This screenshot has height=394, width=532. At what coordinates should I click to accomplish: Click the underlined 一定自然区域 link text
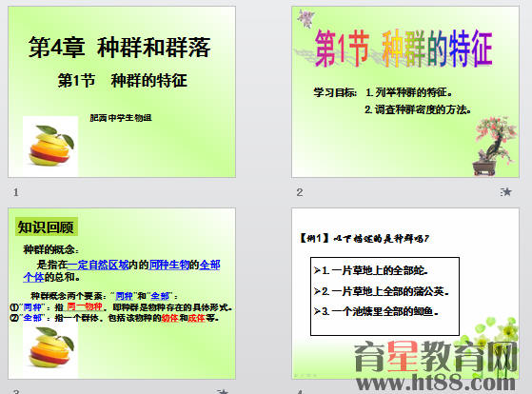click(98, 265)
